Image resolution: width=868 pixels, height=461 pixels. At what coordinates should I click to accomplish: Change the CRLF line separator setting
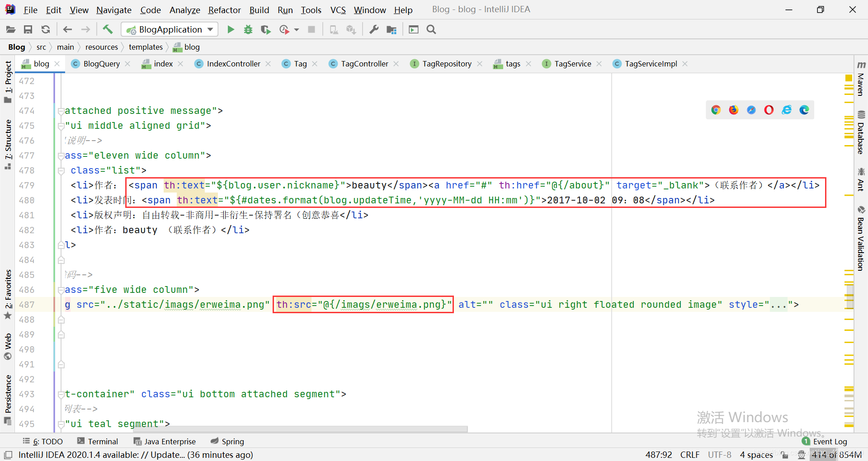[689, 455]
